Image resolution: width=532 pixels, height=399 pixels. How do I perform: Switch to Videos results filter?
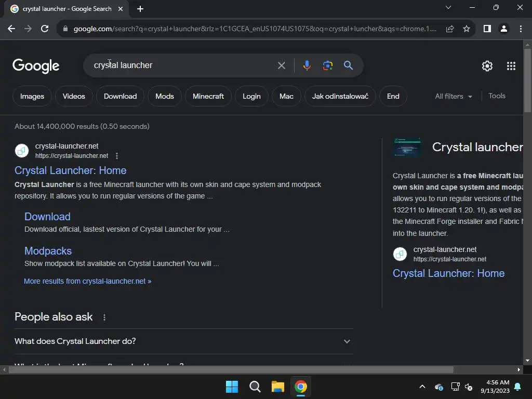74,96
